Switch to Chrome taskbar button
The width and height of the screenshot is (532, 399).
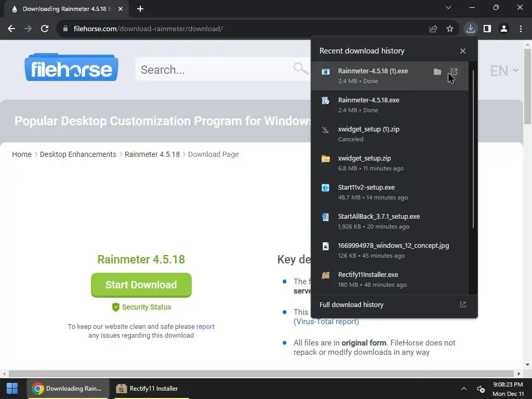point(68,389)
